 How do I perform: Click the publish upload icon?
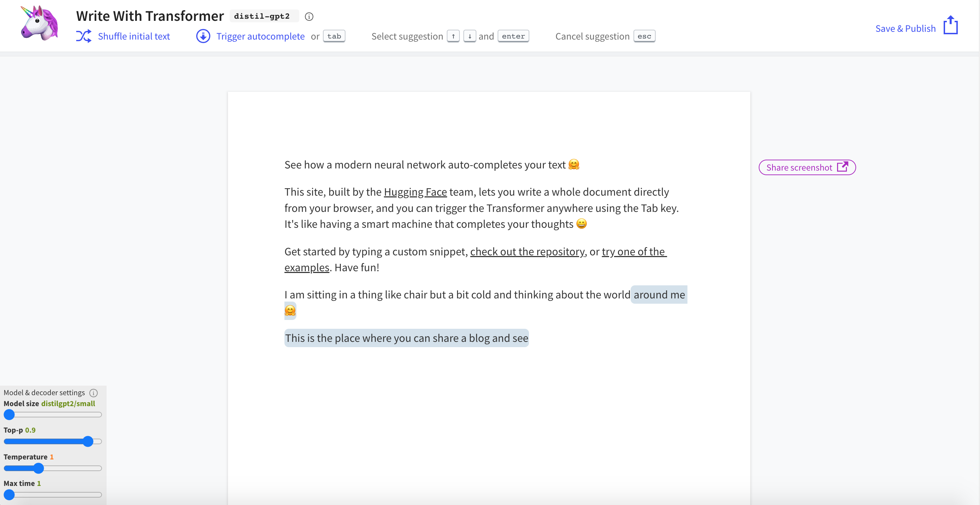point(950,25)
